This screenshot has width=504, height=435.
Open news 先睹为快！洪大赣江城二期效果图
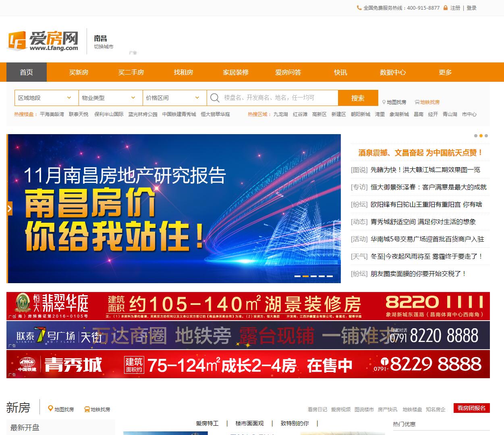(x=425, y=170)
